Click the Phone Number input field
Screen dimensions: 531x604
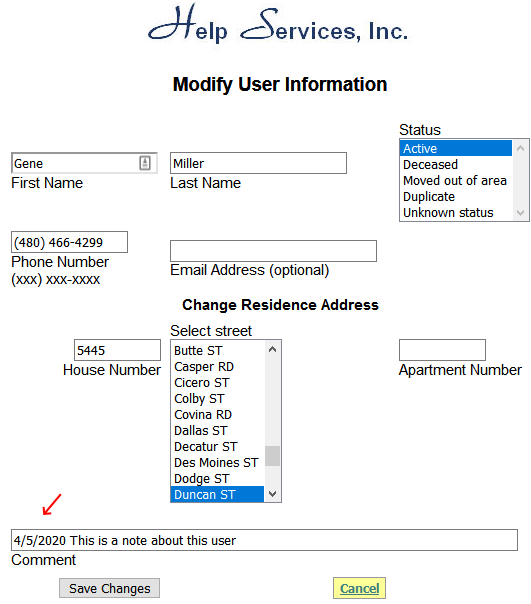point(69,242)
